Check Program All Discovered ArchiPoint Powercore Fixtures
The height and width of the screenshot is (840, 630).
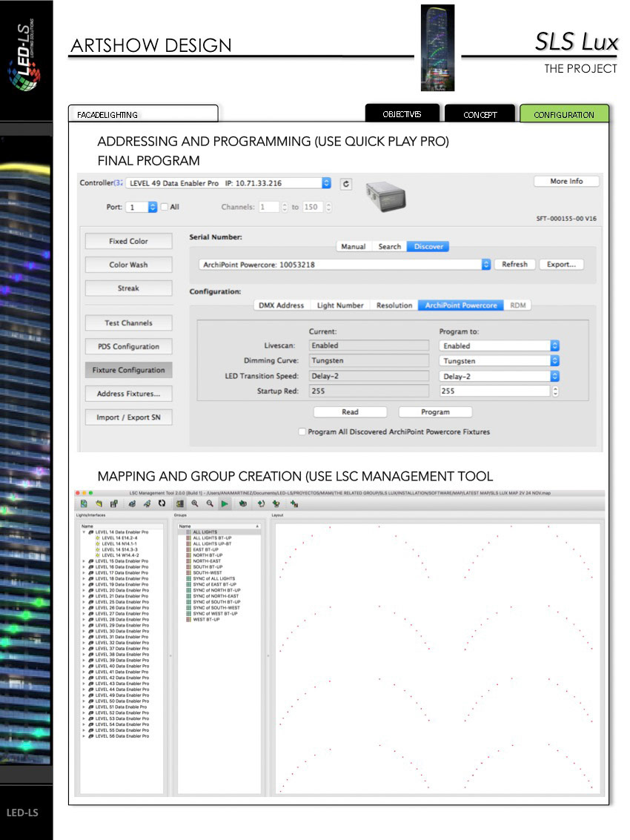tap(302, 431)
